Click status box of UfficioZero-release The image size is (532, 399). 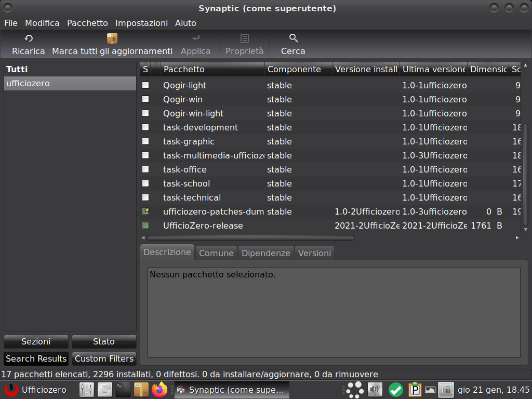pyautogui.click(x=145, y=225)
